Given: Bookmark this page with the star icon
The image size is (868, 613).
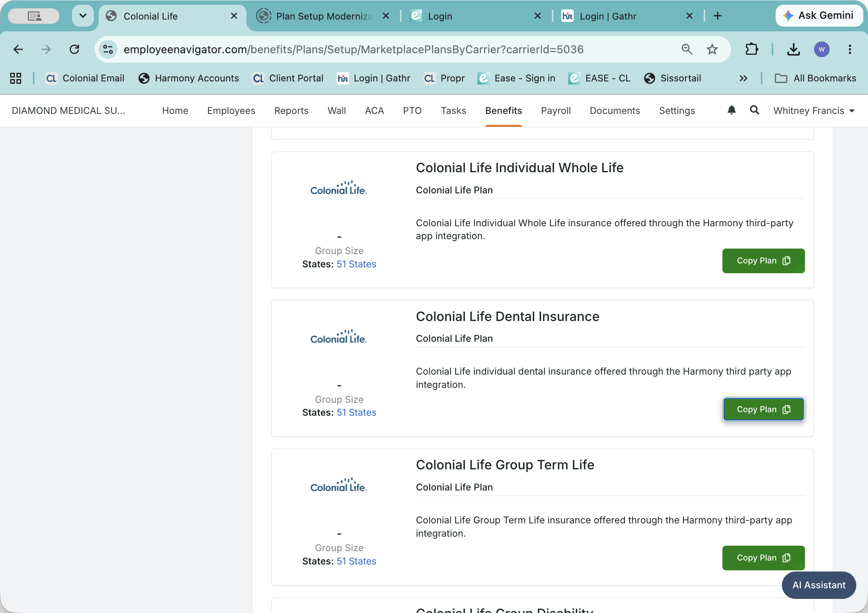Looking at the screenshot, I should pos(712,49).
